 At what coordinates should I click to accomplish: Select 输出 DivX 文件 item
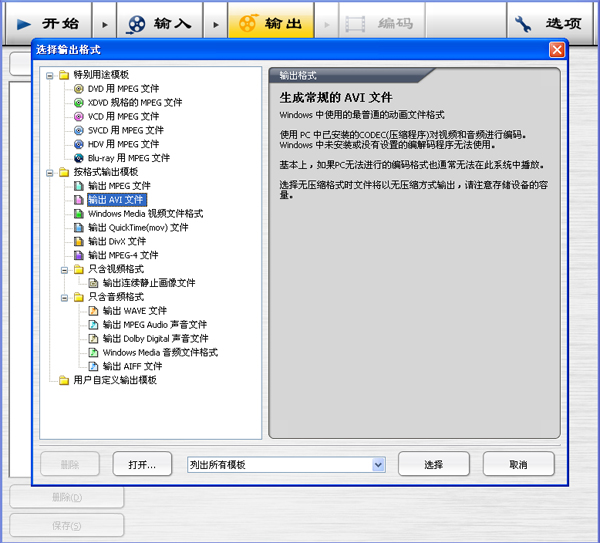point(117,241)
